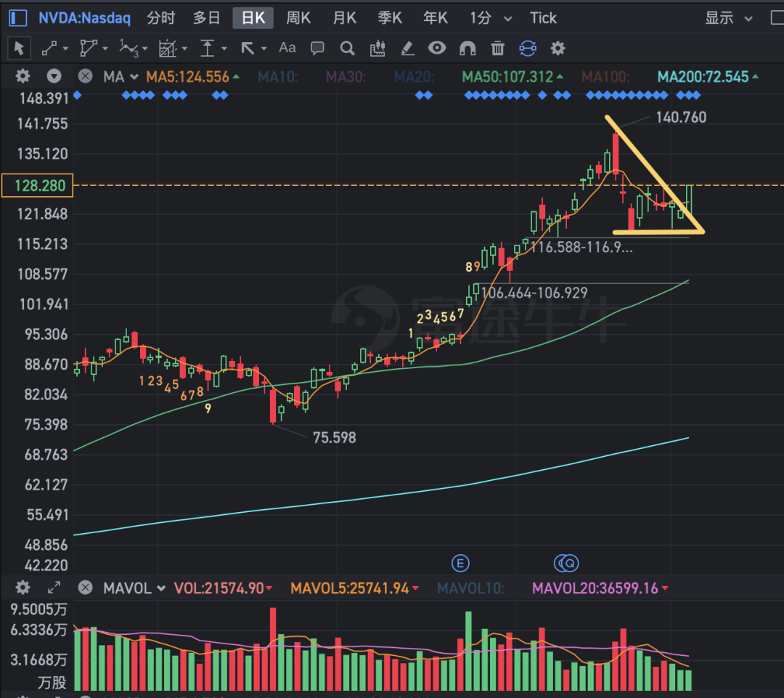
Task: Toggle the MA5 line display
Action: (192, 76)
